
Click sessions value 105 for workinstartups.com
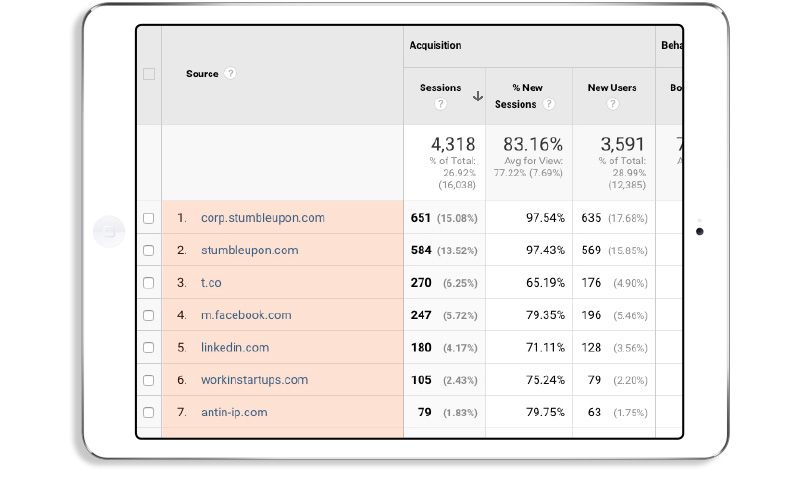pos(421,380)
